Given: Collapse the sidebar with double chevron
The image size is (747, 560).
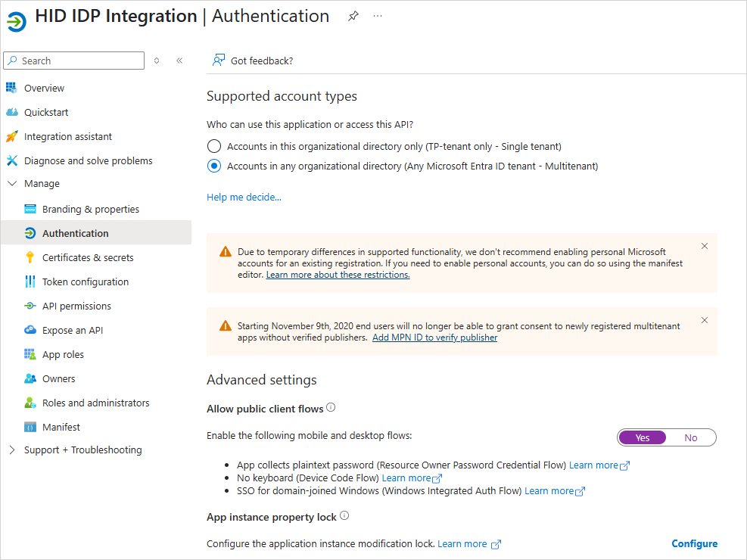Looking at the screenshot, I should coord(179,61).
